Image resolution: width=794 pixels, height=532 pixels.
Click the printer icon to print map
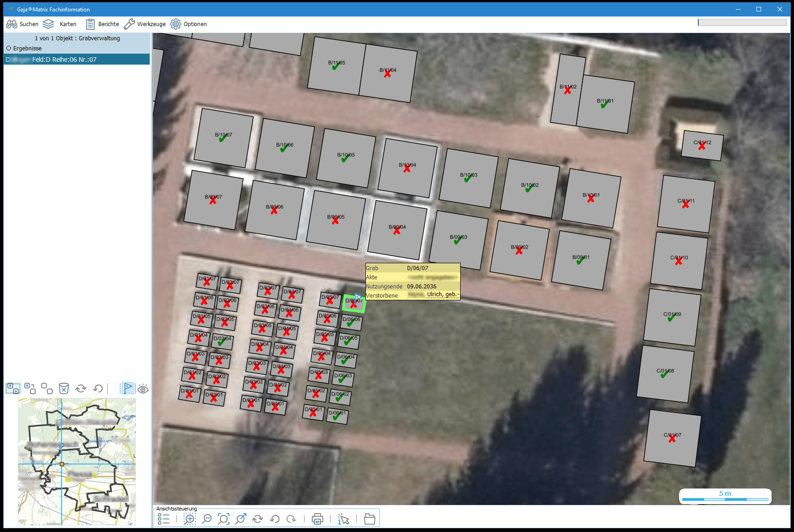(317, 519)
